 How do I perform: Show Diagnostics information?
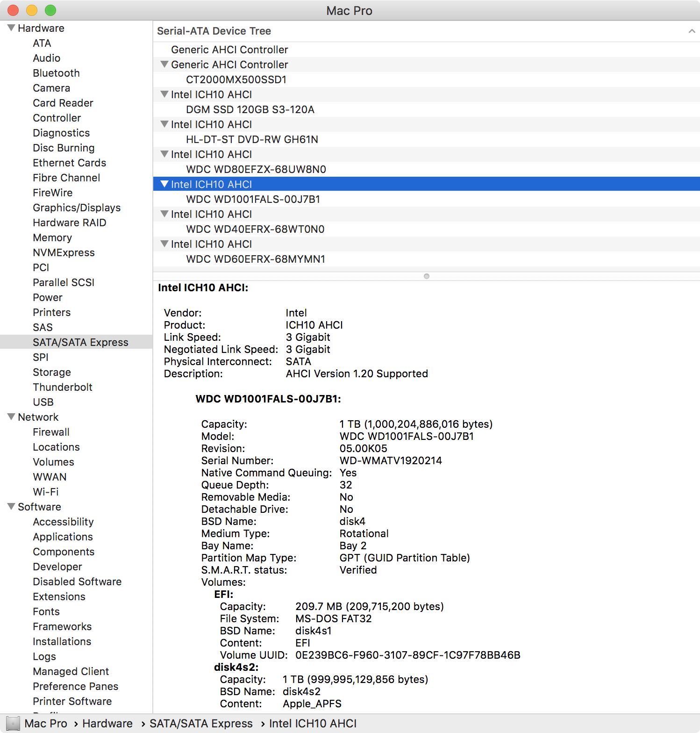pos(61,133)
